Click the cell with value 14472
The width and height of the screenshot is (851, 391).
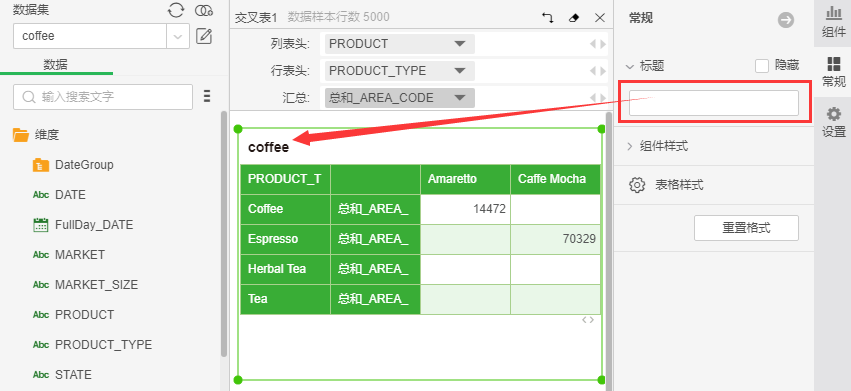point(465,209)
